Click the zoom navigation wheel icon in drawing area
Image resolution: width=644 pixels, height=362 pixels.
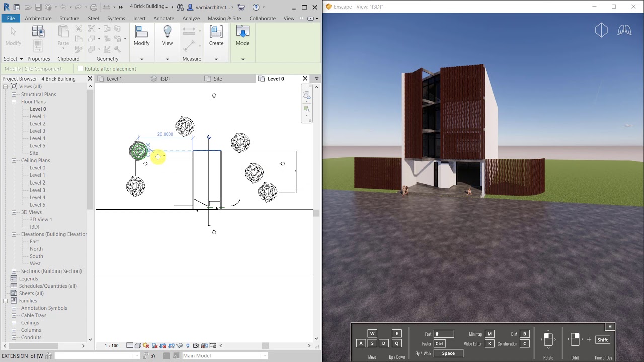click(306, 95)
